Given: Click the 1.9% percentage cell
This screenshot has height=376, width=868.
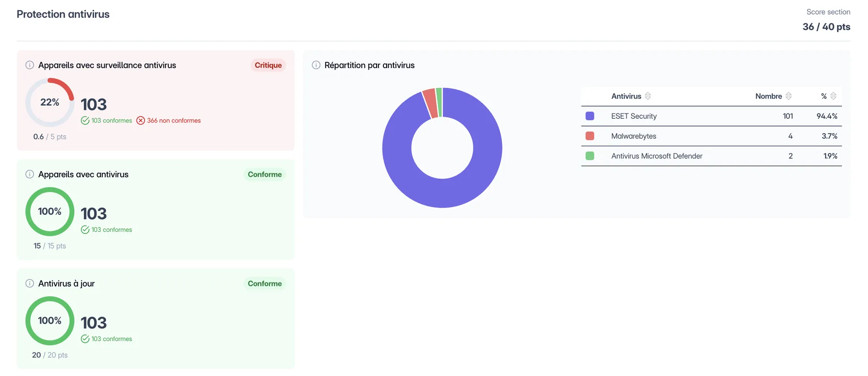Looking at the screenshot, I should pos(830,156).
